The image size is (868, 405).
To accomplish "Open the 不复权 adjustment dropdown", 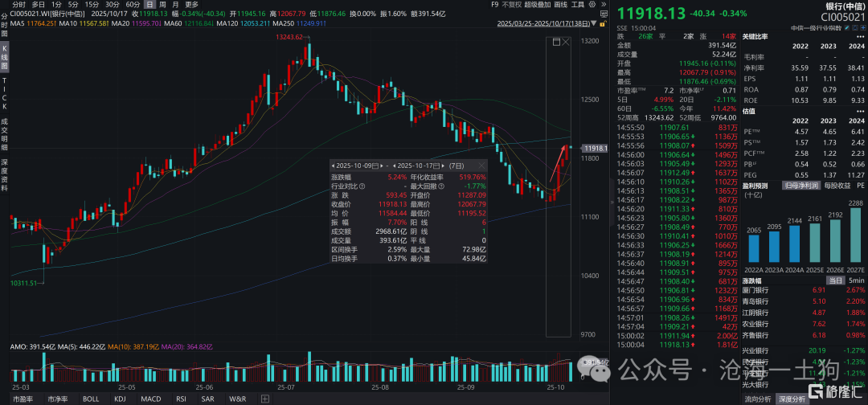I will tap(511, 4).
